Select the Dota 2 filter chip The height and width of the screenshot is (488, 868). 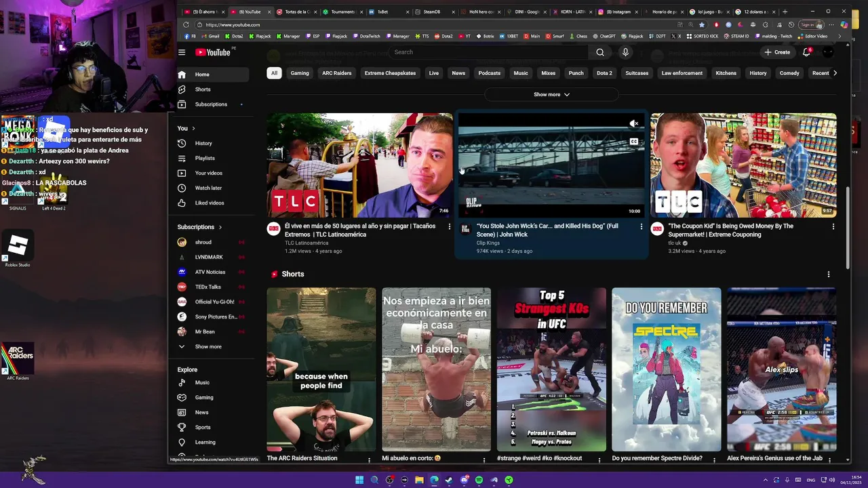604,73
